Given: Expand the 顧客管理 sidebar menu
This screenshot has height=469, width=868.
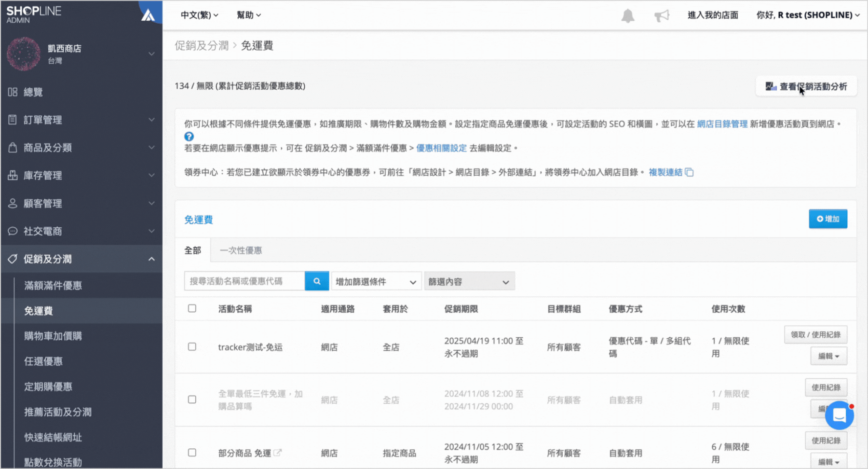Looking at the screenshot, I should point(81,204).
